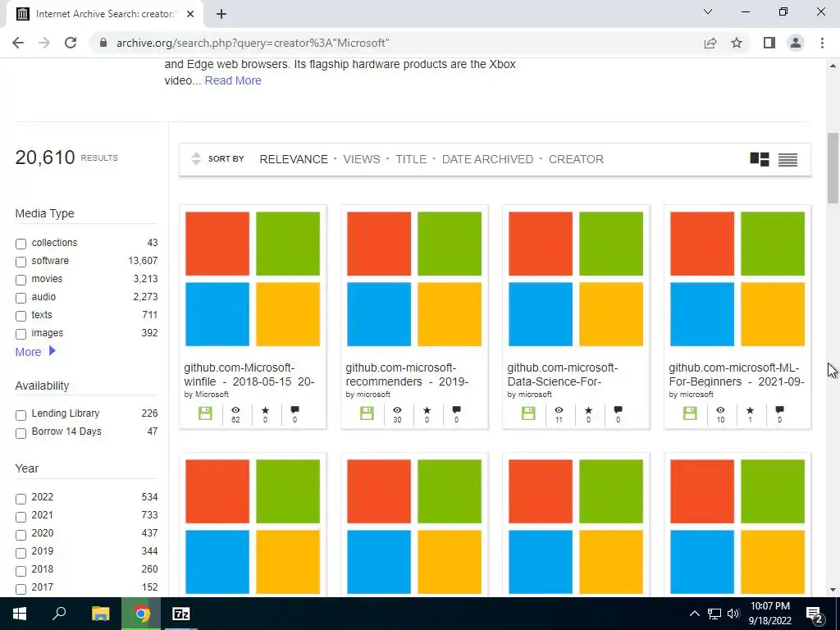Check the collections media type filter
The width and height of the screenshot is (840, 630).
[21, 244]
